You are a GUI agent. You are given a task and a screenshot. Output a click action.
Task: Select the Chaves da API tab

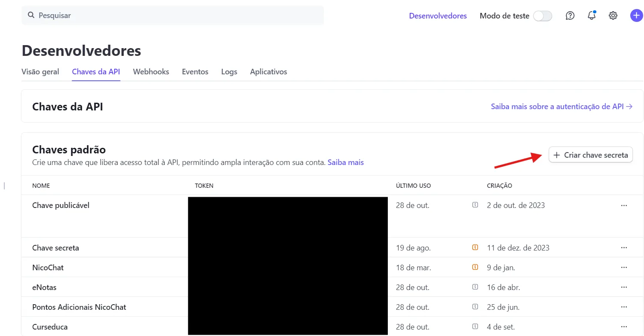click(x=96, y=72)
